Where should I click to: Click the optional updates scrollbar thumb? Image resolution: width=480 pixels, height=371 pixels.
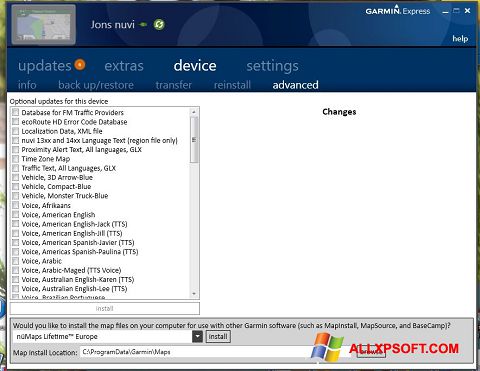[194, 140]
